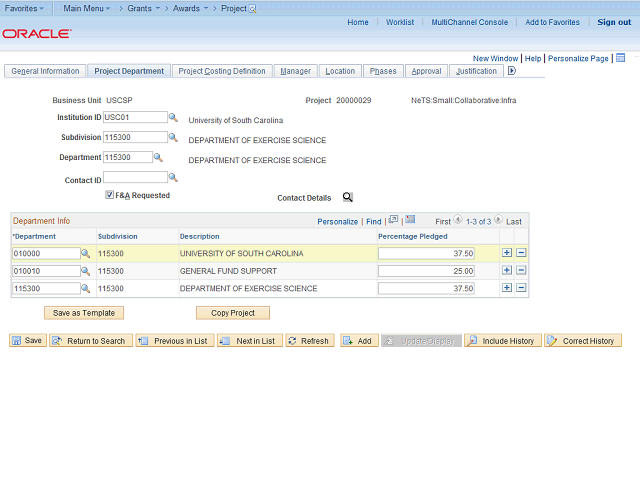The image size is (640, 480).
Task: Open MultiChannel Console link
Action: click(x=469, y=22)
